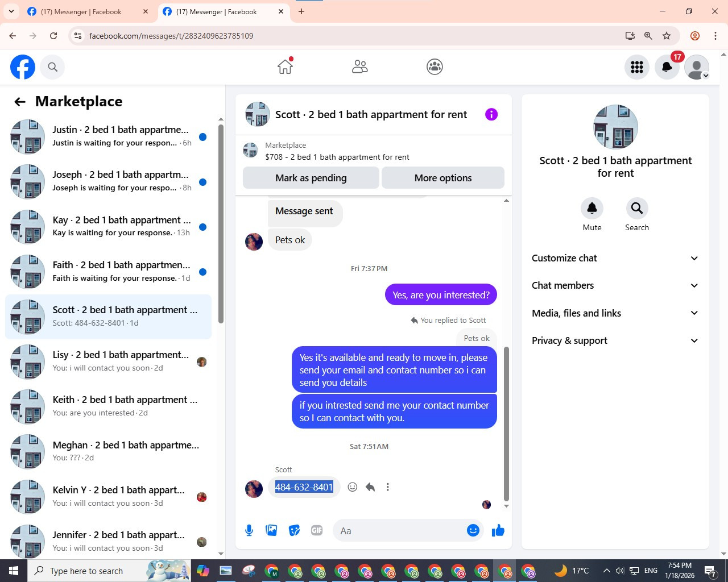Open the listing thumbnail in right panel

click(x=615, y=127)
